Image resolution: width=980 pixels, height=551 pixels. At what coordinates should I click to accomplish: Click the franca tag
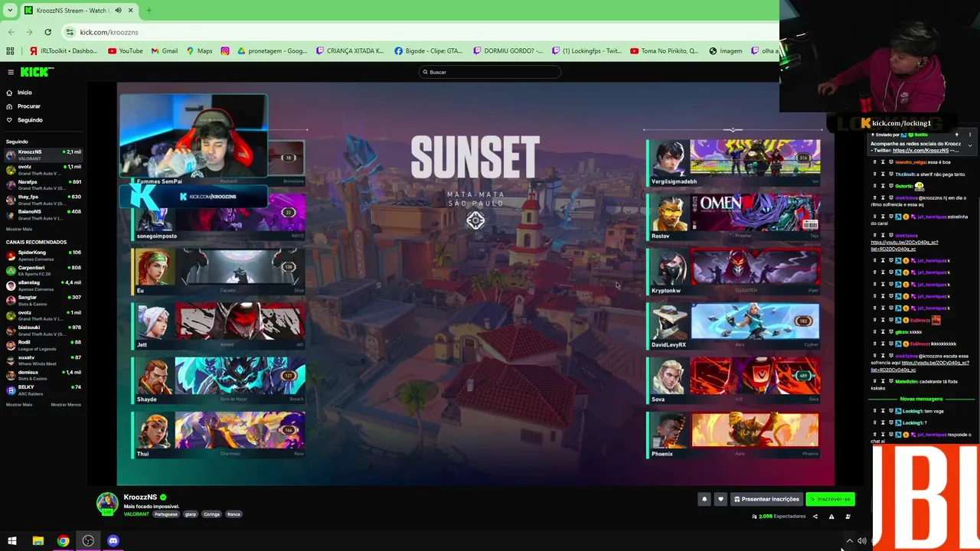pos(234,514)
